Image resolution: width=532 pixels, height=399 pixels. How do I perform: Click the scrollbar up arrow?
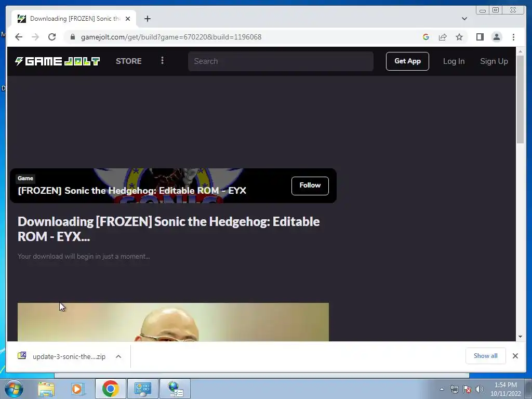tap(520, 51)
